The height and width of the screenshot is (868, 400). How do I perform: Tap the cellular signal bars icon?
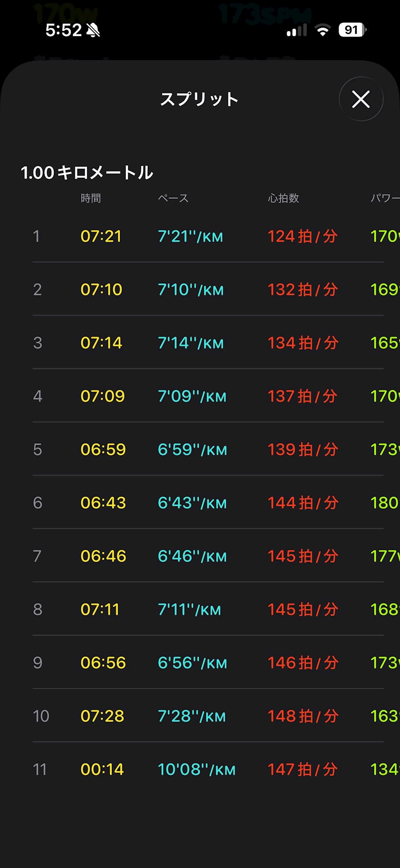click(x=297, y=31)
